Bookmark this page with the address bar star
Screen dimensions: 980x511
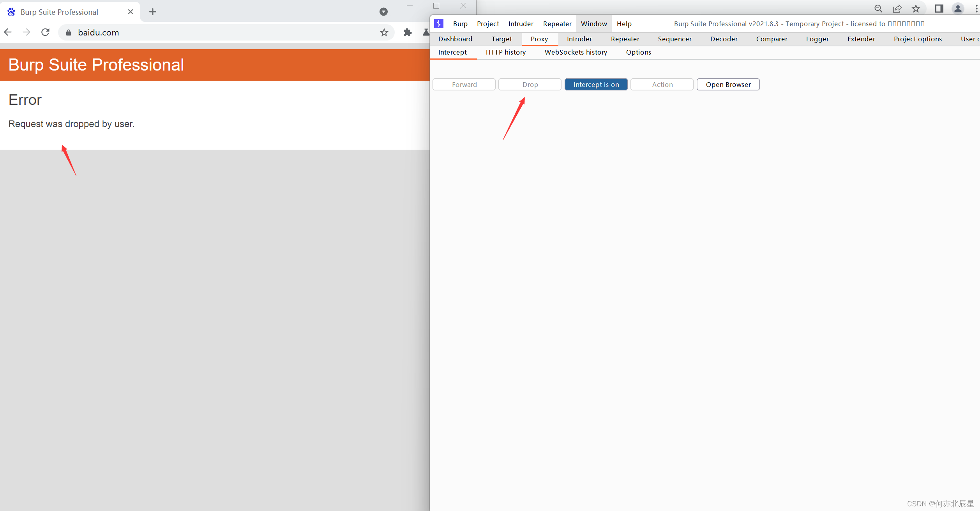pyautogui.click(x=384, y=32)
